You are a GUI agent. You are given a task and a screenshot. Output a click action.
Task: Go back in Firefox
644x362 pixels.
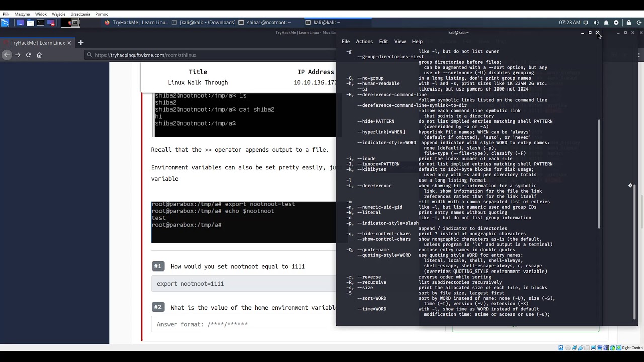coord(7,55)
